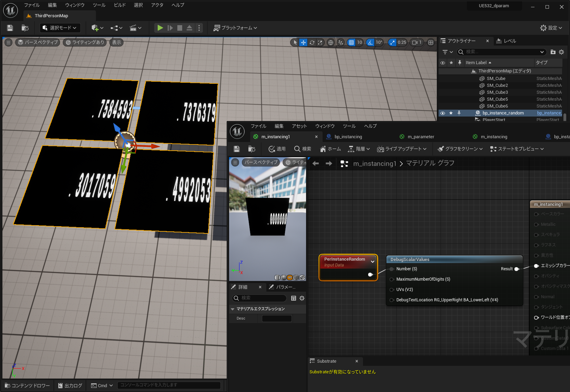The image size is (570, 392).
Task: Expand the PerInstanceRandom node chevron
Action: [x=373, y=262]
